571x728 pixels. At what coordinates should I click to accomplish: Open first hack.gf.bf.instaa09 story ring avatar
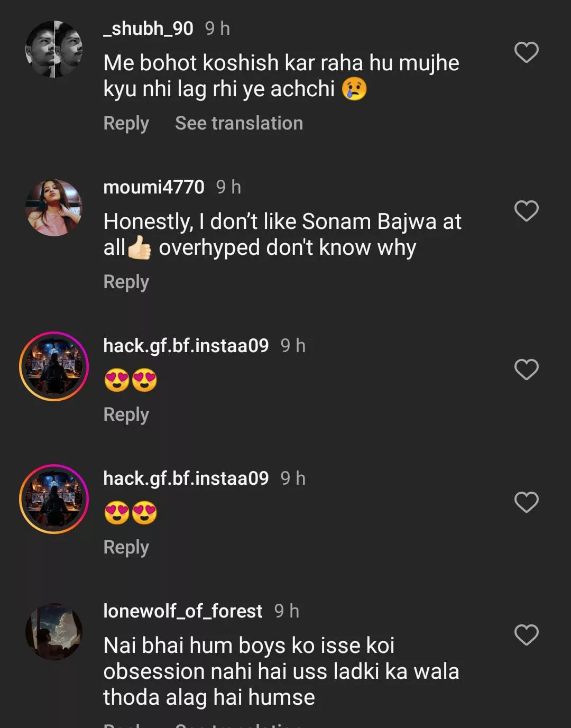pyautogui.click(x=54, y=366)
